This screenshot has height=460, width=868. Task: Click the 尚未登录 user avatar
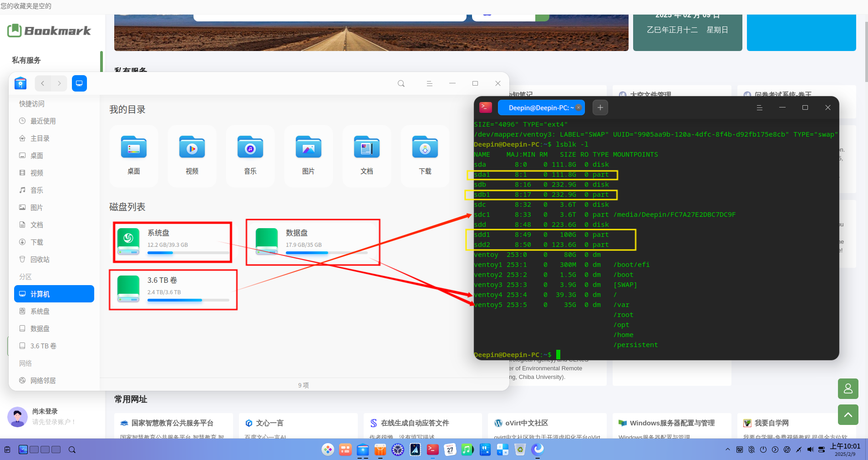click(x=18, y=417)
